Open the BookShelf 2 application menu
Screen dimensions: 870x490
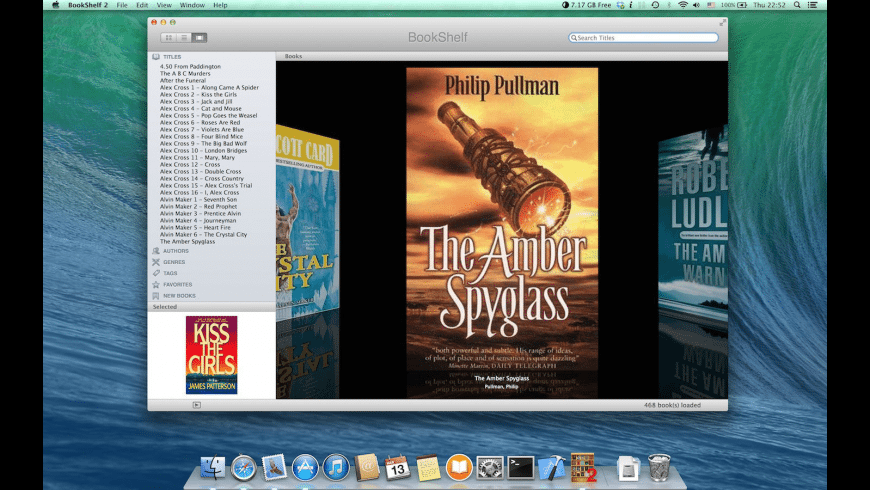88,5
